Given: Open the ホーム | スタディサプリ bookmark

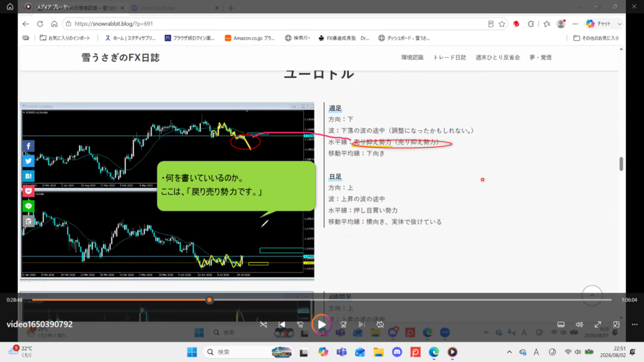Looking at the screenshot, I should 130,38.
